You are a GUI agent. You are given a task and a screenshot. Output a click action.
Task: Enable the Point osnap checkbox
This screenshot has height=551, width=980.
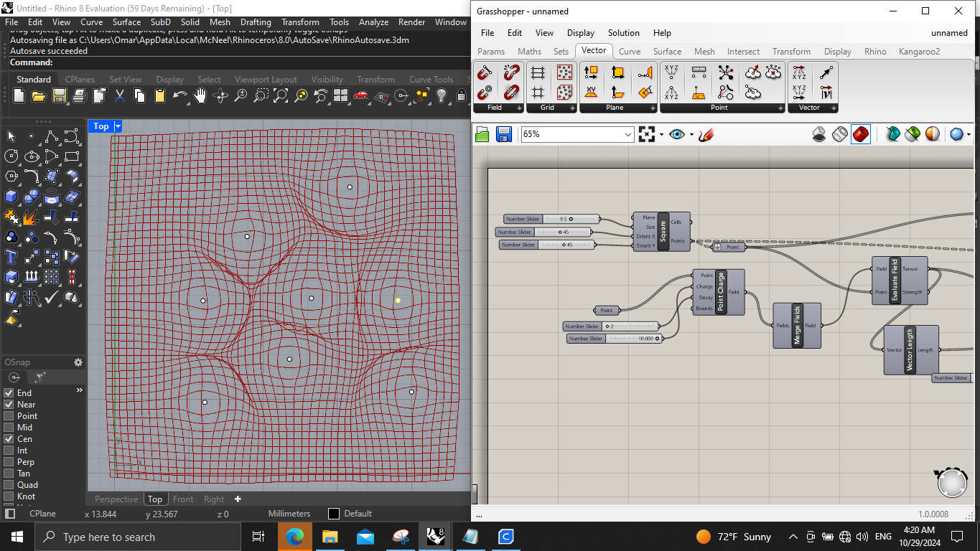point(9,416)
